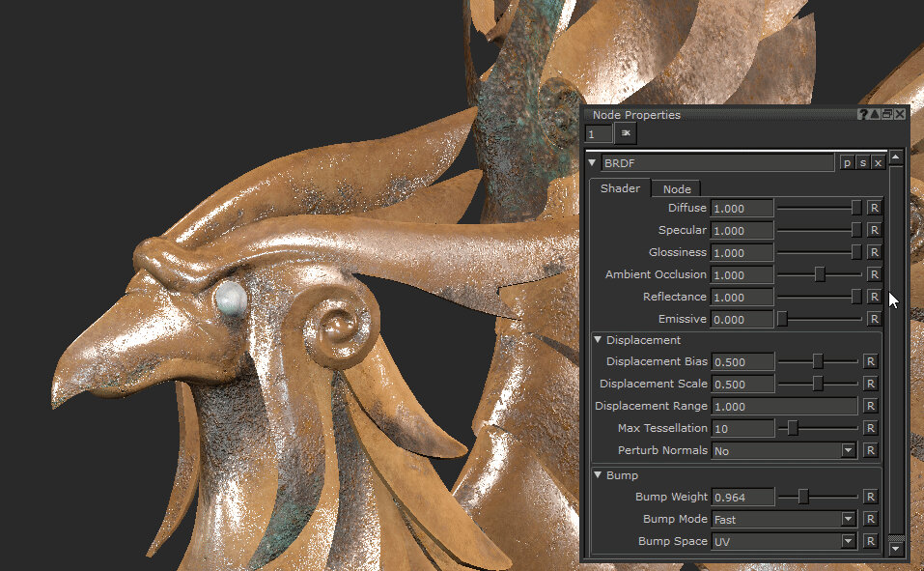Image resolution: width=924 pixels, height=571 pixels.
Task: Click the triangle icon in the title bar
Action: (876, 114)
